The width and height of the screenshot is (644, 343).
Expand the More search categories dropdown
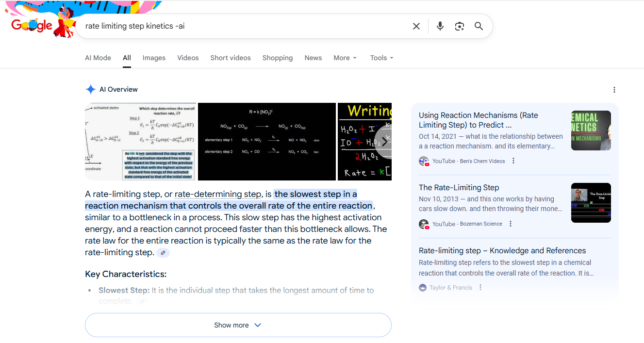click(345, 58)
